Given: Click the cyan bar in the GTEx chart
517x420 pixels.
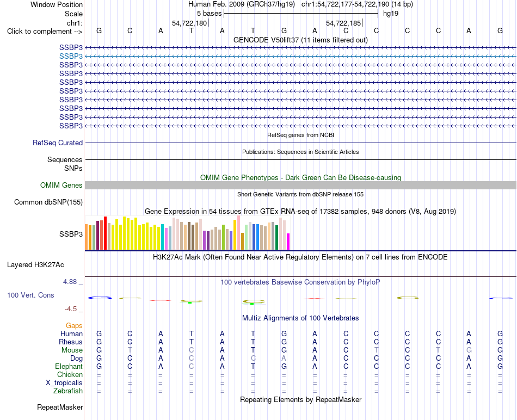Looking at the screenshot, I should [162, 237].
